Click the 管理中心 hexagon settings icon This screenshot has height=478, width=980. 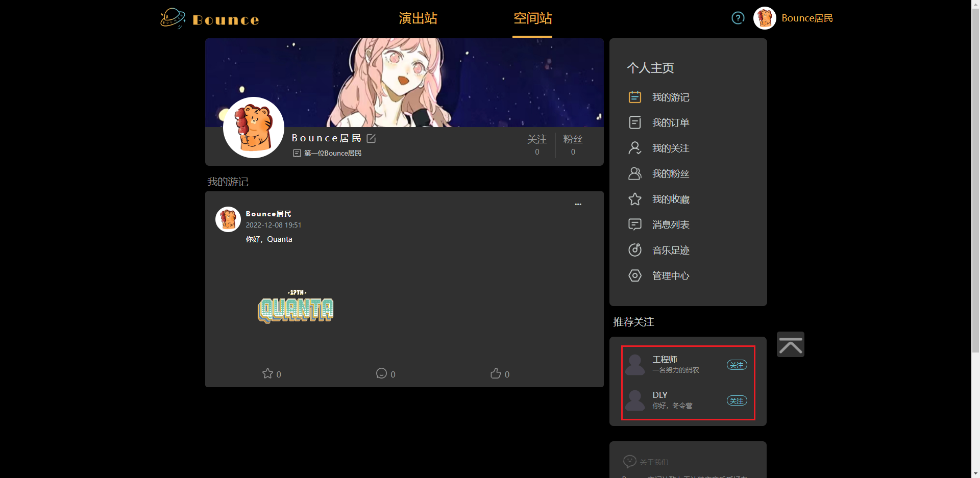coord(634,275)
